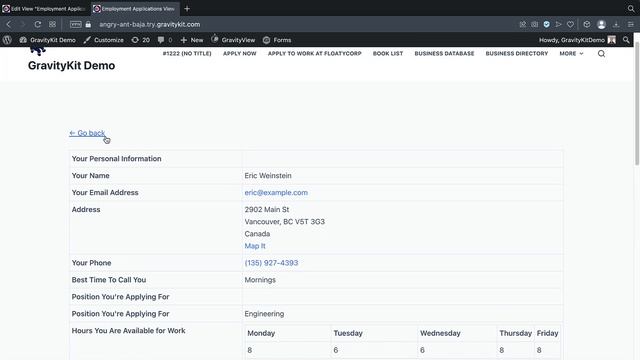Image resolution: width=640 pixels, height=360 pixels.
Task: Open the browser profile avatar icon
Action: 601,24
